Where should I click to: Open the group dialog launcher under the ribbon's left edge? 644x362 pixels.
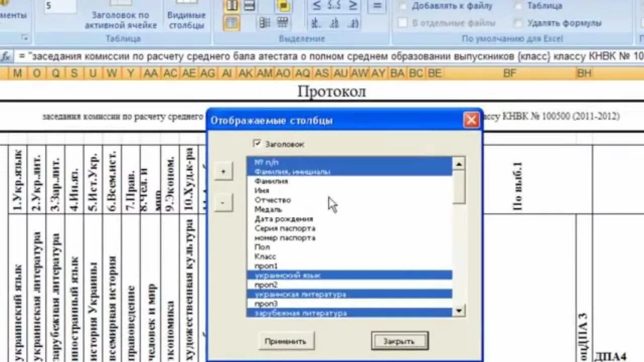[24, 38]
